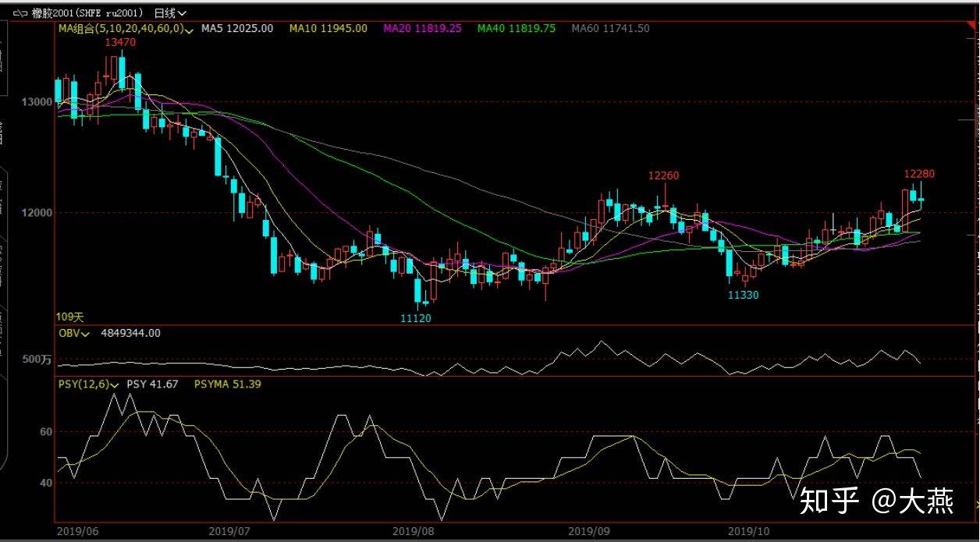Click the link icon beside 橡胶2001
The image size is (980, 542).
(x=20, y=13)
